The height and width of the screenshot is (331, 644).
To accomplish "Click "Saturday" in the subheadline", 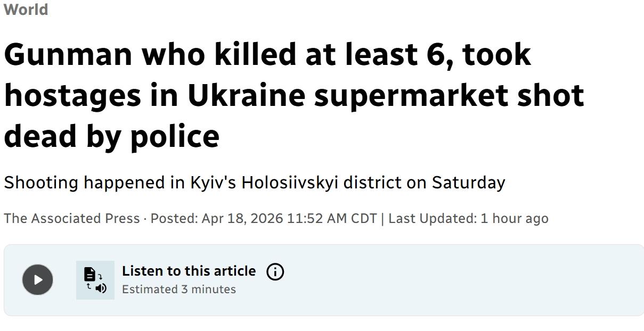I will [468, 183].
